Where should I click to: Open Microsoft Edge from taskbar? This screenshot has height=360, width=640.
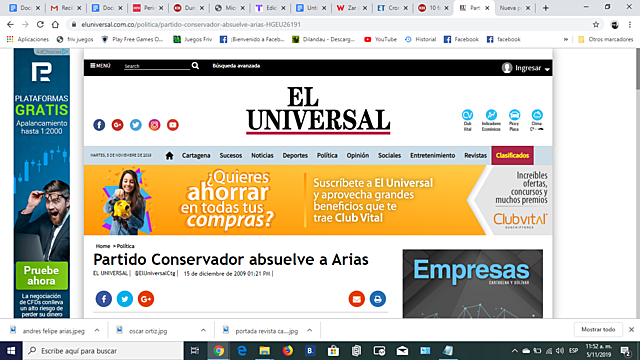(242, 351)
